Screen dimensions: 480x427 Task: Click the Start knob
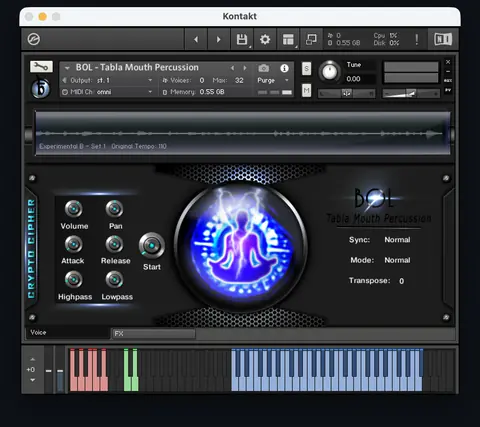[152, 246]
